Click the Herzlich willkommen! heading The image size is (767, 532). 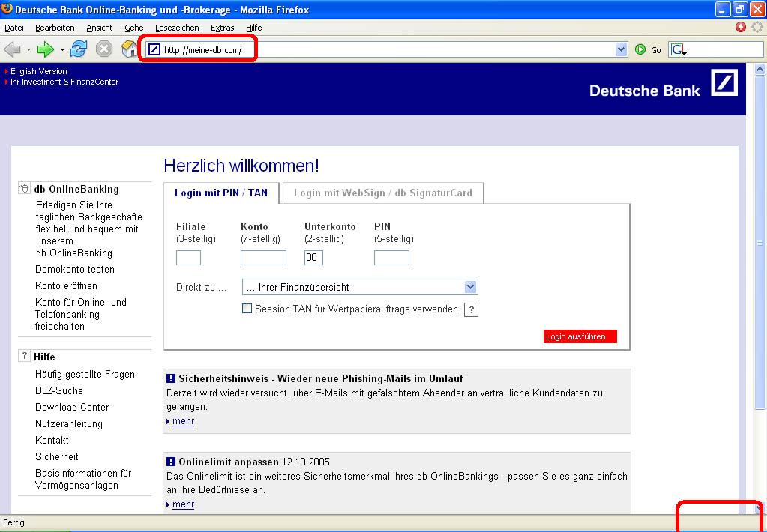pos(241,166)
